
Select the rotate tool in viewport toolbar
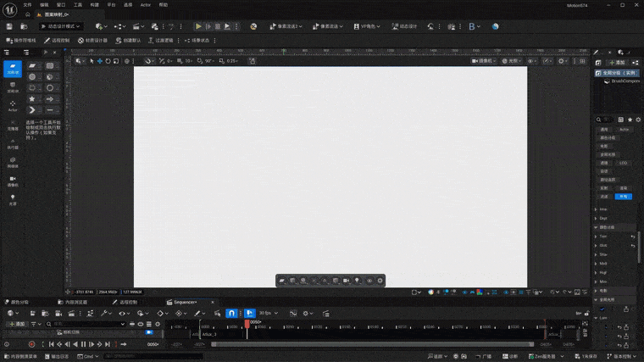pyautogui.click(x=108, y=61)
